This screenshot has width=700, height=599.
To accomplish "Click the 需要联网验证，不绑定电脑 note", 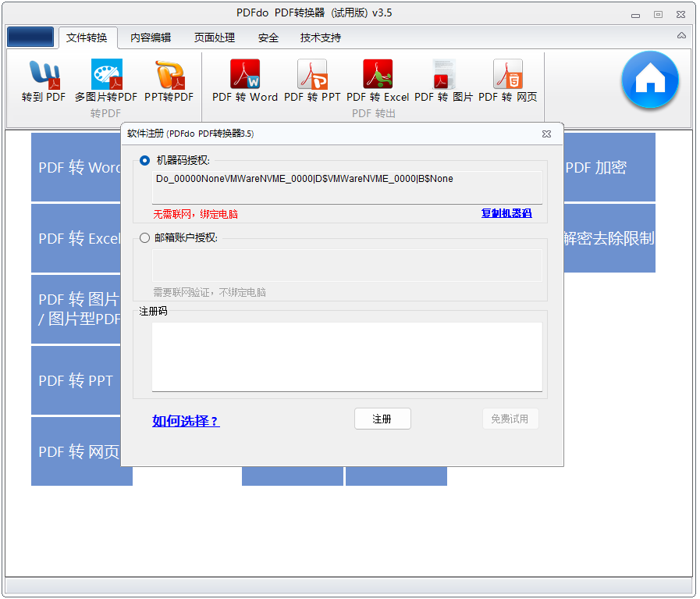I will coord(209,293).
